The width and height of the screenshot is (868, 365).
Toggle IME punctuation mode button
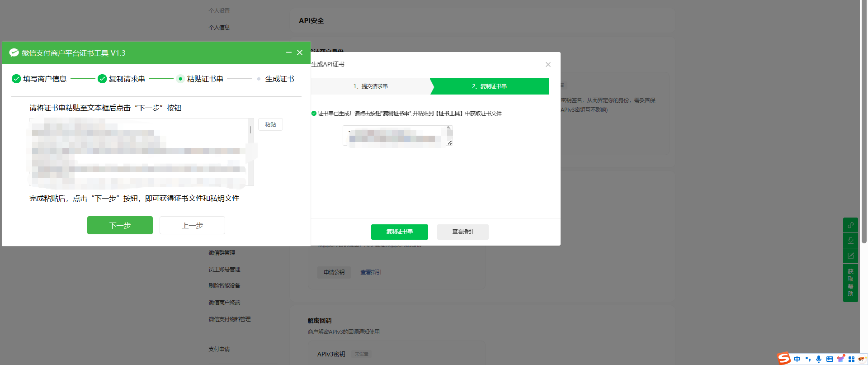[808, 359]
